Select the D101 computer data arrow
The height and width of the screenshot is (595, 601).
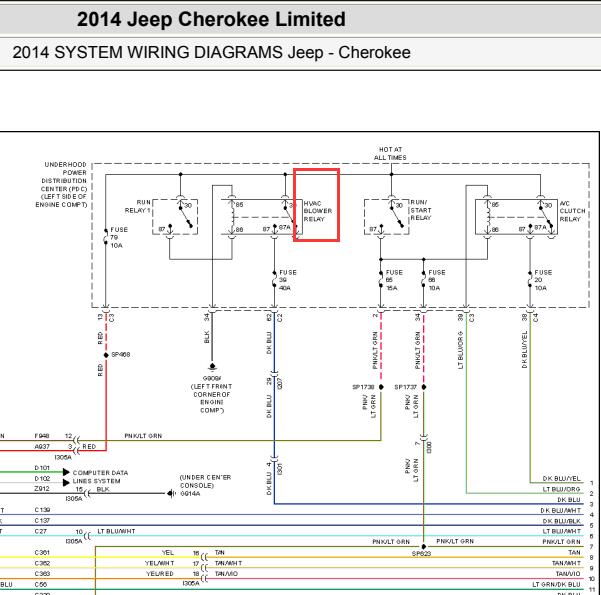pos(66,472)
